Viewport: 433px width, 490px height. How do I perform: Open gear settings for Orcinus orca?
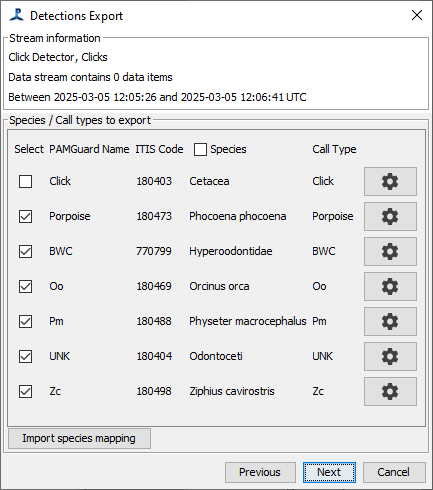390,286
